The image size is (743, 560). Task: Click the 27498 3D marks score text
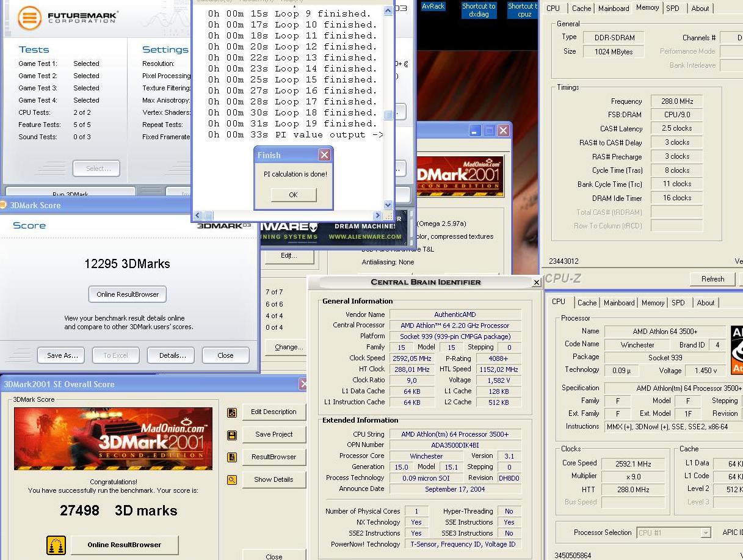118,511
